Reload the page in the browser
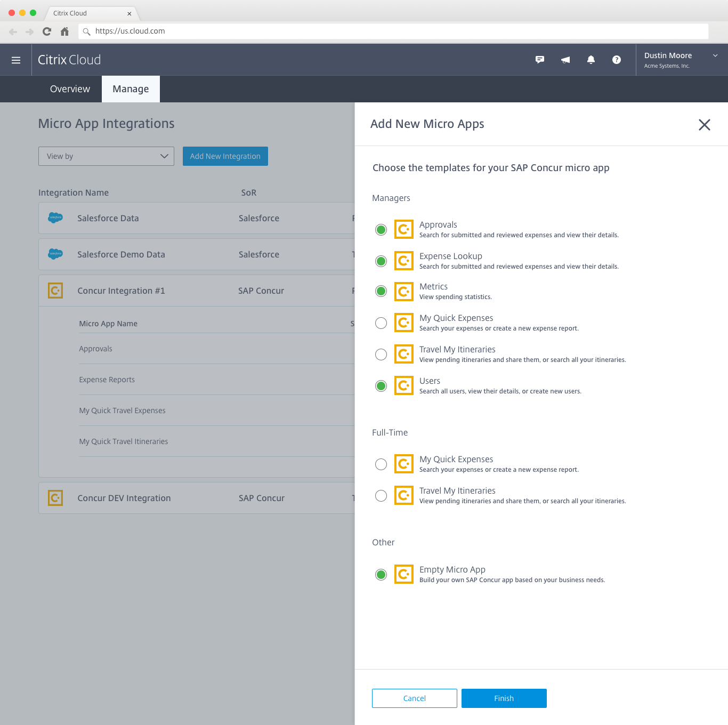The width and height of the screenshot is (728, 725). (x=47, y=31)
